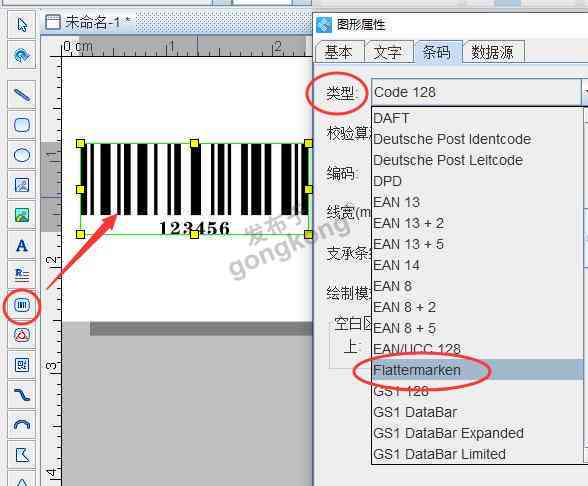Open the Code 128 type dropdown
588x486 pixels.
(x=479, y=92)
